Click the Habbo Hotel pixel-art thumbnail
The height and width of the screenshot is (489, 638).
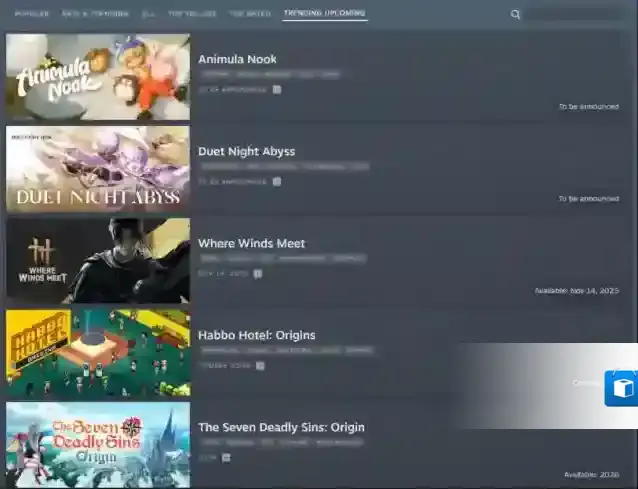98,353
